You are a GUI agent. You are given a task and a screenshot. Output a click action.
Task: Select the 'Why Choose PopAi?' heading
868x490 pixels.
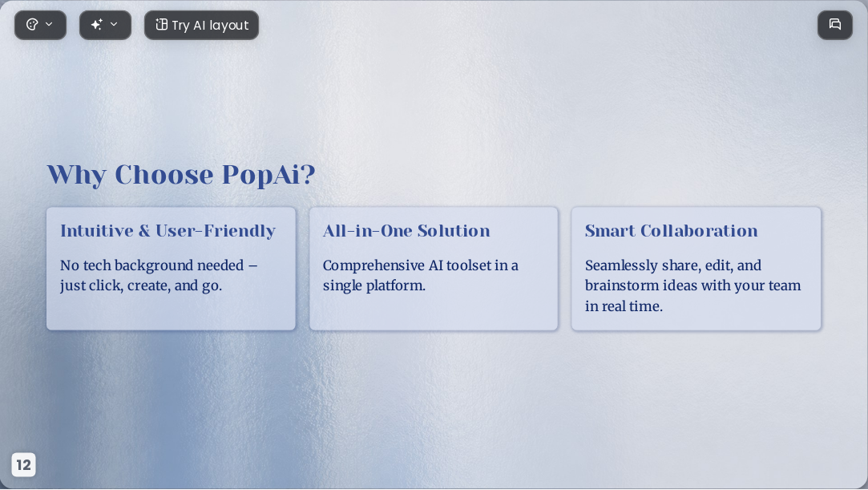pos(181,175)
